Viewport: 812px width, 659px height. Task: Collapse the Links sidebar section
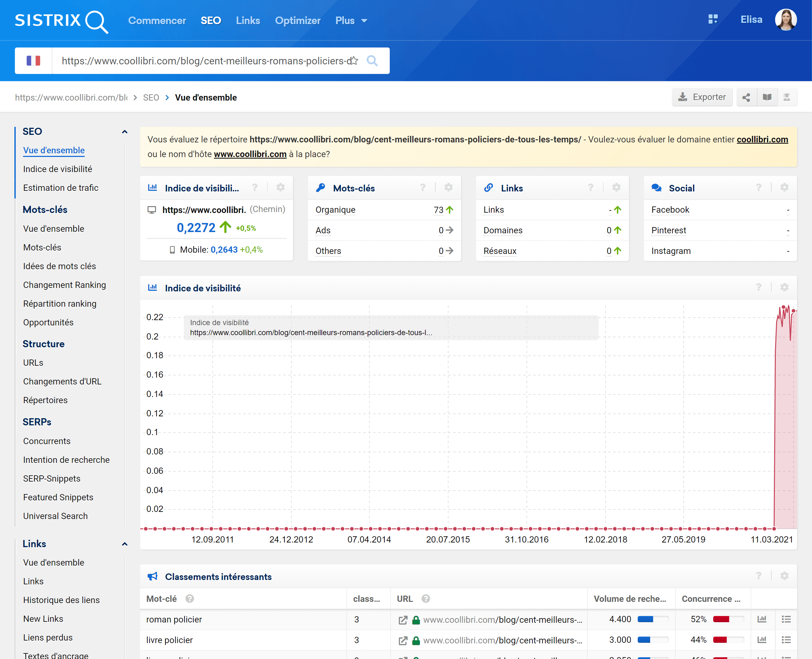pyautogui.click(x=125, y=544)
